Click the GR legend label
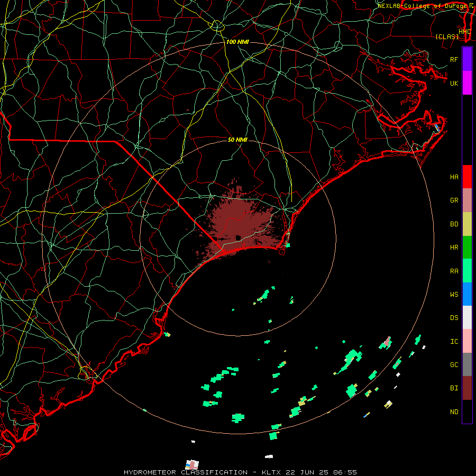The width and height of the screenshot is (476, 476). point(454,200)
